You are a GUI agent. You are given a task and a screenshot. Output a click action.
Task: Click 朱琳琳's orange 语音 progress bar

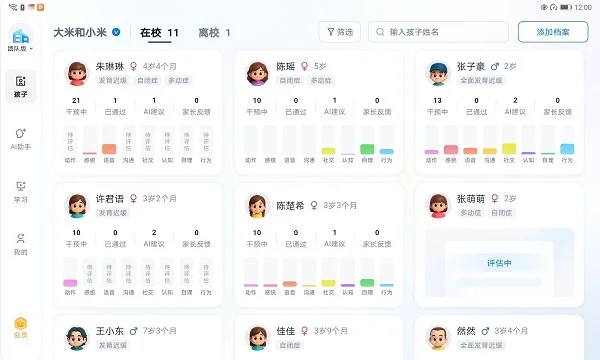[109, 149]
